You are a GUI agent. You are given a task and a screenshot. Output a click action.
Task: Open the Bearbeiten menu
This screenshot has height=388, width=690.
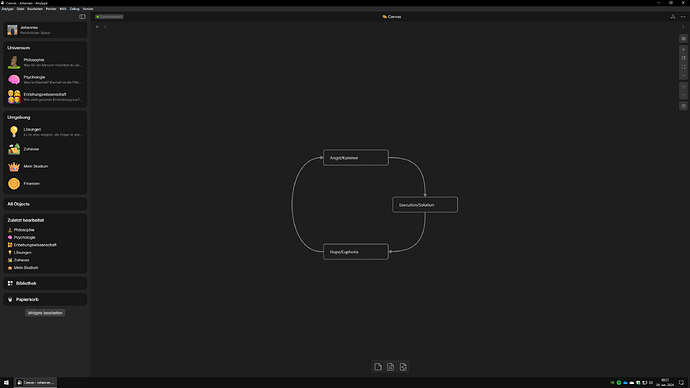point(35,9)
